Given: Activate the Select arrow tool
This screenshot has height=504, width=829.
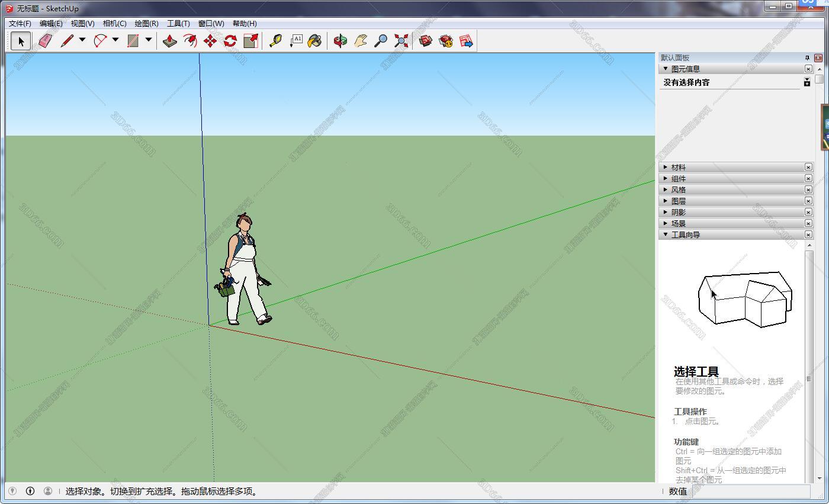Looking at the screenshot, I should pyautogui.click(x=20, y=40).
